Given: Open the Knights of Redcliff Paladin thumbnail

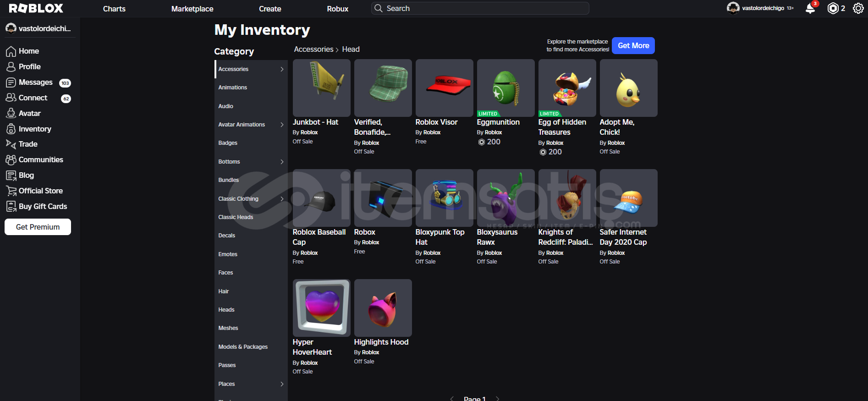Looking at the screenshot, I should tap(567, 198).
